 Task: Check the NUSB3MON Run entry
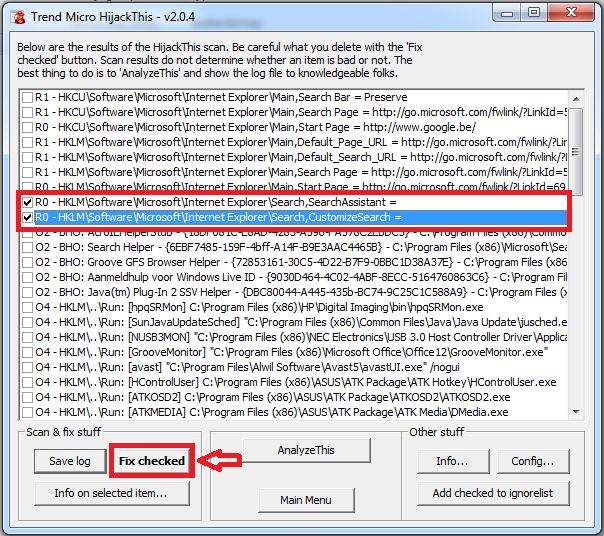click(x=27, y=338)
